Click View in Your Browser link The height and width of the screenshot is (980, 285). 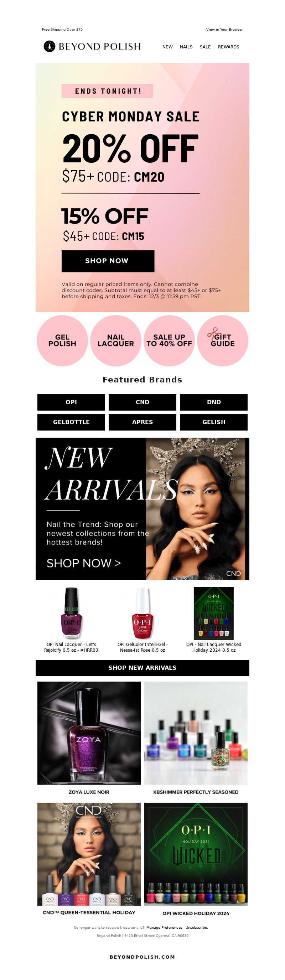click(x=224, y=29)
